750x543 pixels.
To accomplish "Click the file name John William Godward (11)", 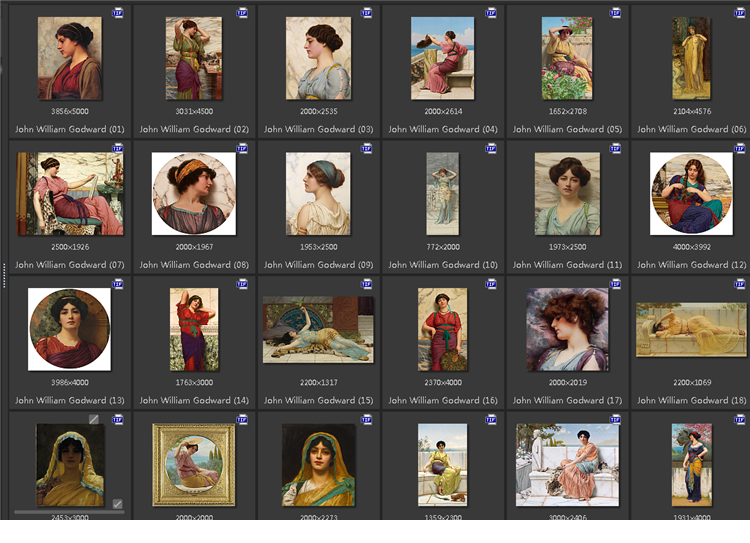I will 567,265.
